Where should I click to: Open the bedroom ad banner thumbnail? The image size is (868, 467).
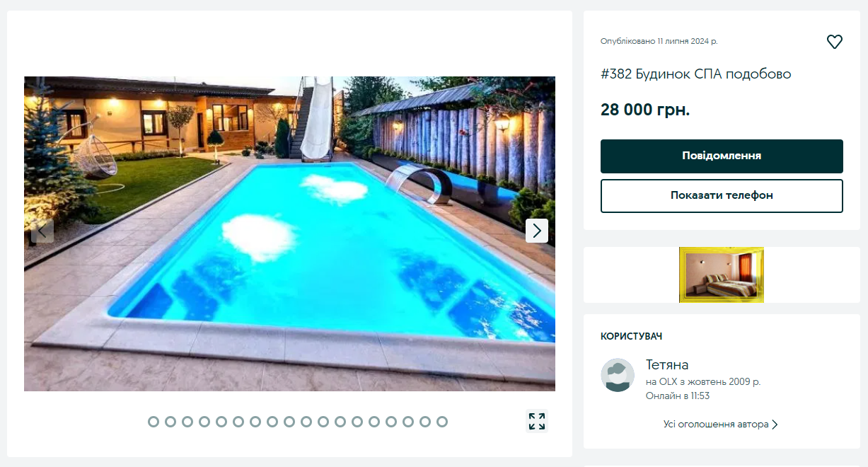coord(722,275)
